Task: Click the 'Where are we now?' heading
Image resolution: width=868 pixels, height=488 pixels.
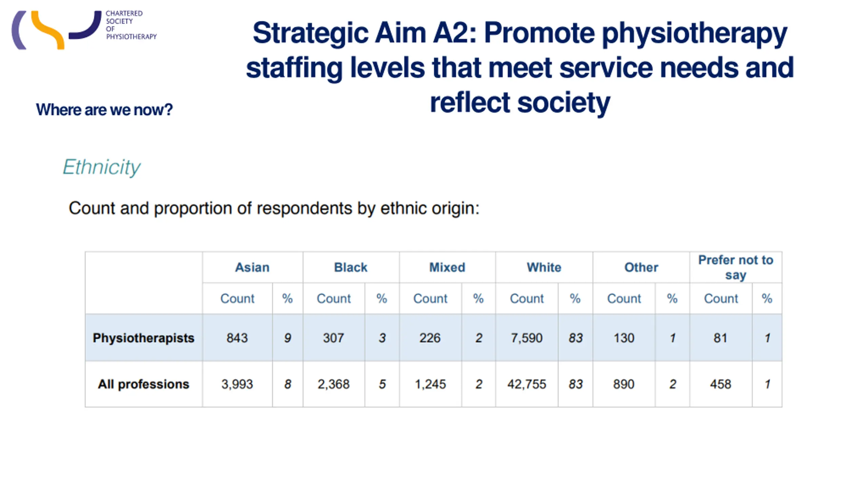Action: coord(104,110)
